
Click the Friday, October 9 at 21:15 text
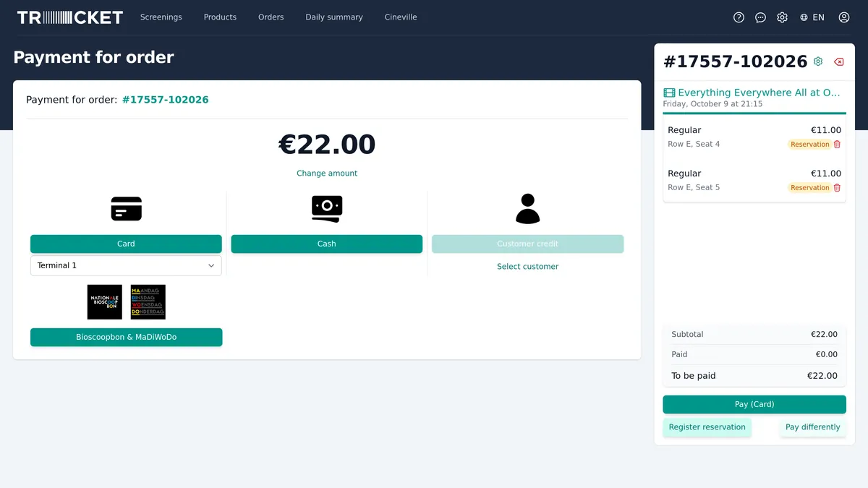point(712,104)
